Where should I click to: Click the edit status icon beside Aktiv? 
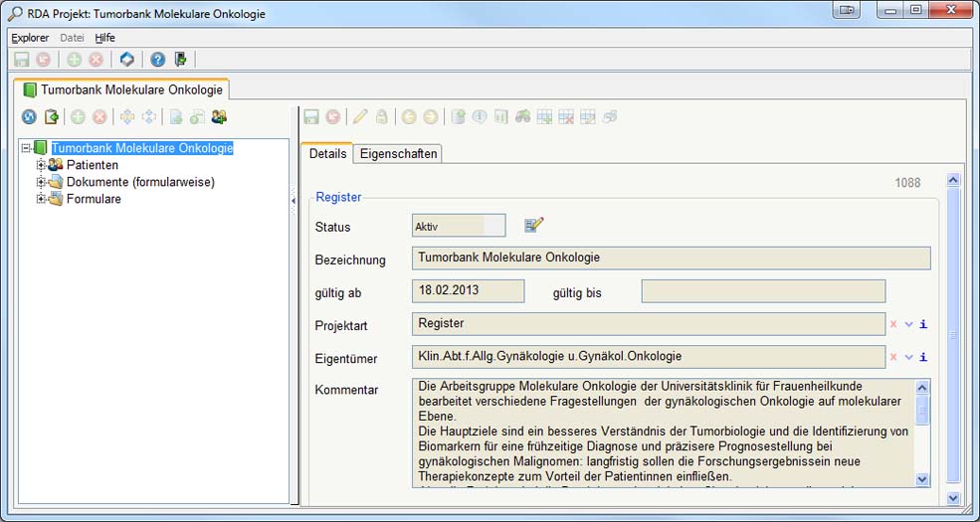point(534,226)
